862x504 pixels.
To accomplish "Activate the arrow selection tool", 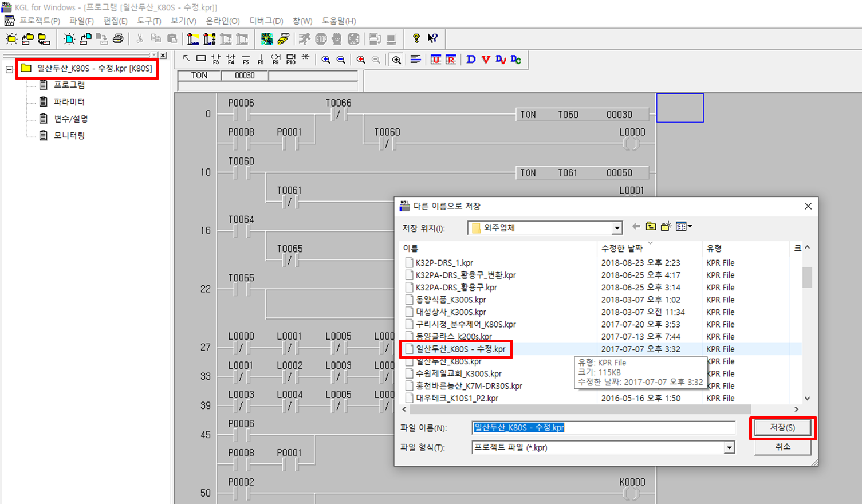I will point(186,58).
